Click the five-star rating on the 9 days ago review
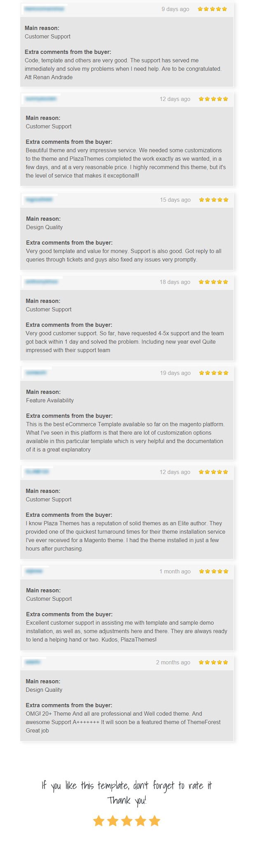This screenshot has width=254, height=868. (212, 9)
